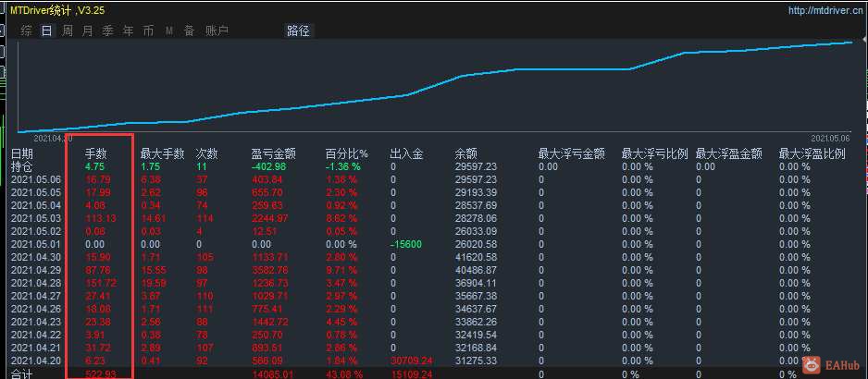868x379 pixels.
Task: Open the 备 notes tab
Action: pos(190,31)
